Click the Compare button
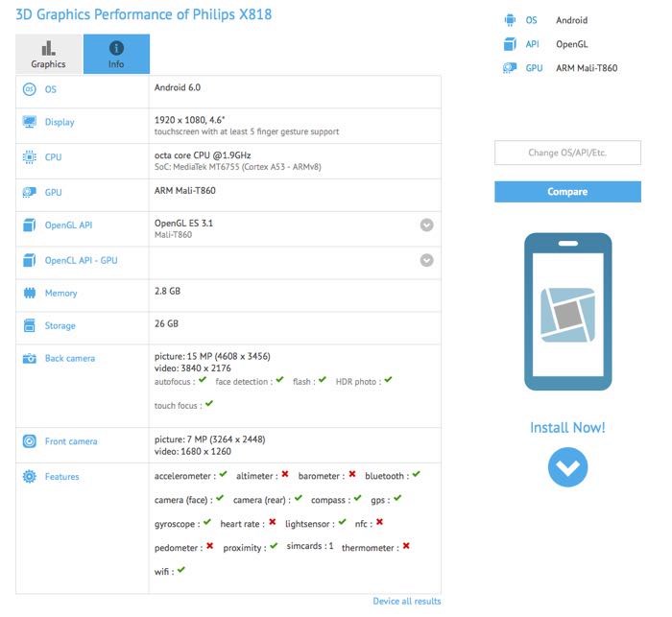This screenshot has height=617, width=672. 568,192
